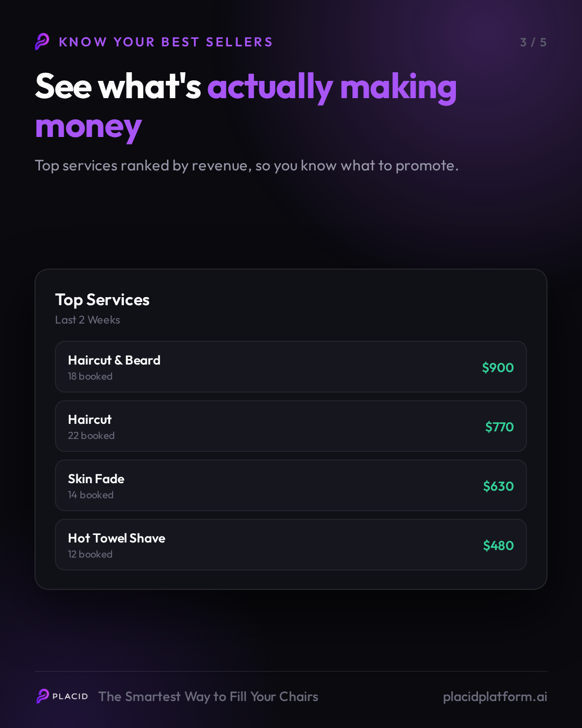Viewport: 582px width, 728px height.
Task: Open the Hot Towel Shave row
Action: pyautogui.click(x=291, y=545)
